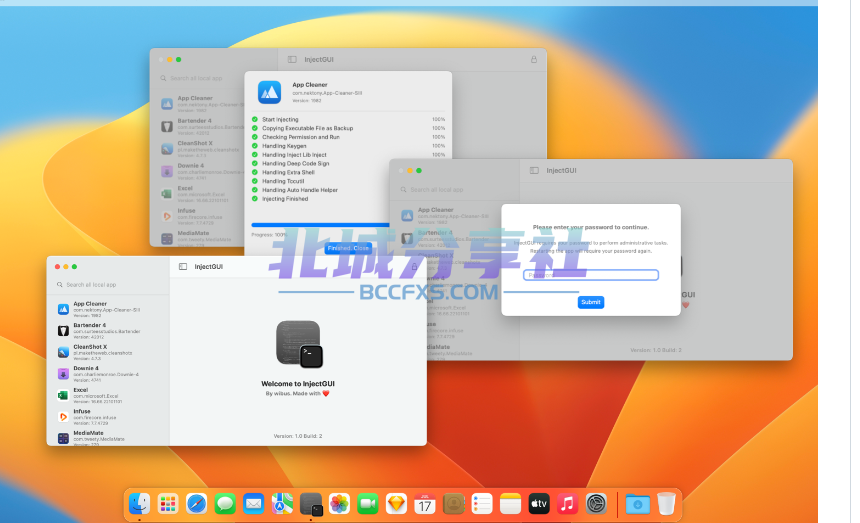
Task: Select Downie 4 icon in Welcome window sidebar
Action: (x=64, y=374)
